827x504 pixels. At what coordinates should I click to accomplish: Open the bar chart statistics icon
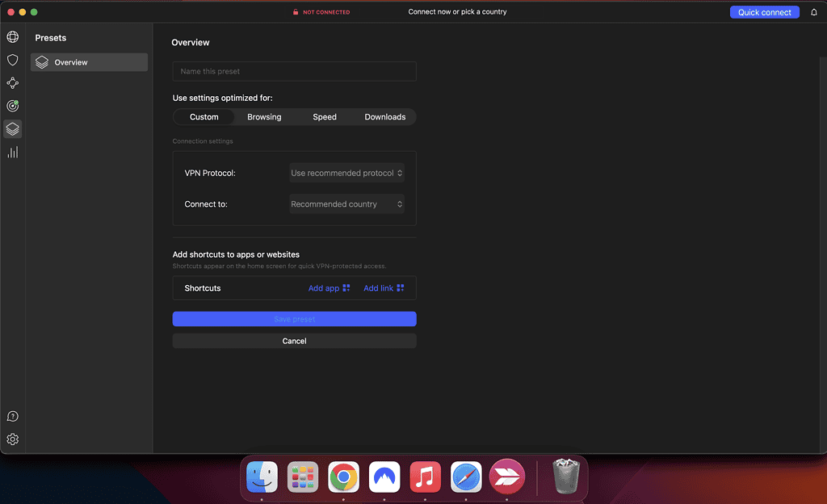[x=12, y=152]
